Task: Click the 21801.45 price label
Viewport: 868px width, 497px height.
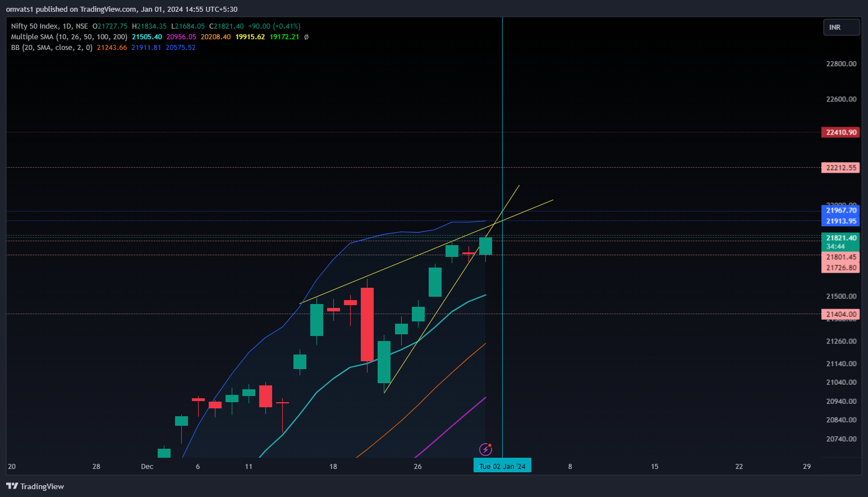Action: (841, 257)
